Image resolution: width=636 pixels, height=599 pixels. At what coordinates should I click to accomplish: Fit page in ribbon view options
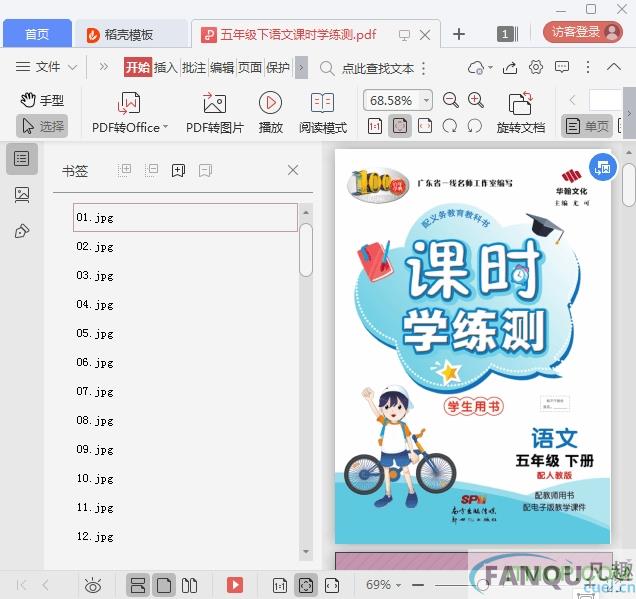point(400,127)
